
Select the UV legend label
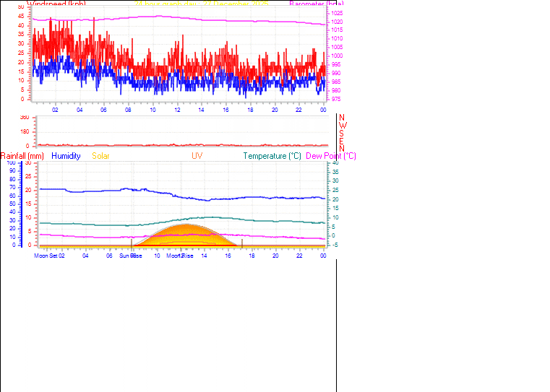pyautogui.click(x=197, y=156)
